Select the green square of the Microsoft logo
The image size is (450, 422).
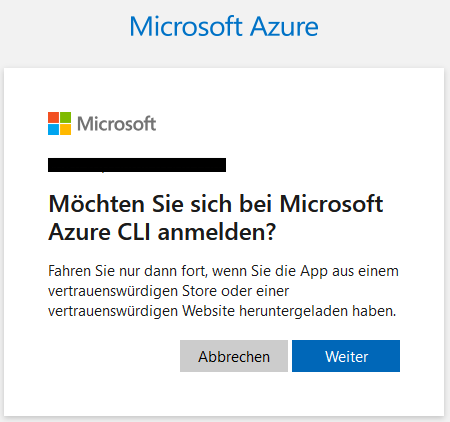point(65,117)
